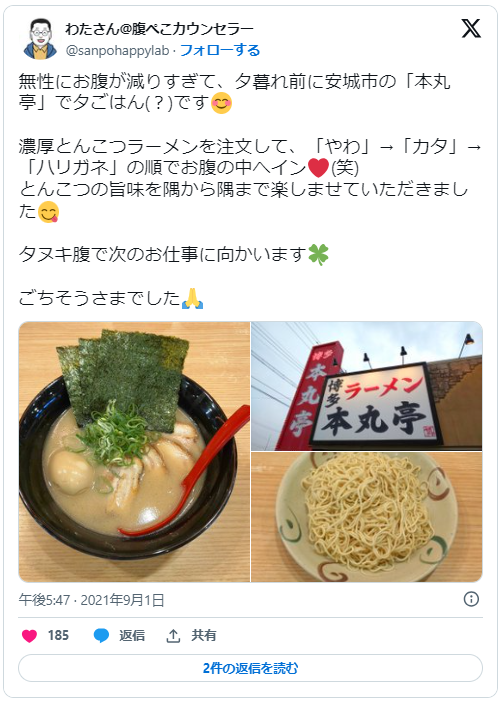Screen dimensions: 501x702
Task: Open the わたさん@腹ぺこカウンセラー display name
Action: (x=159, y=29)
